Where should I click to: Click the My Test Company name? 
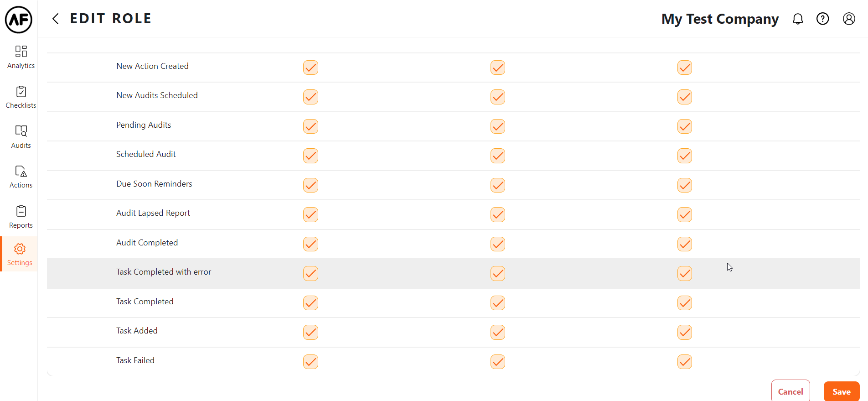[720, 19]
